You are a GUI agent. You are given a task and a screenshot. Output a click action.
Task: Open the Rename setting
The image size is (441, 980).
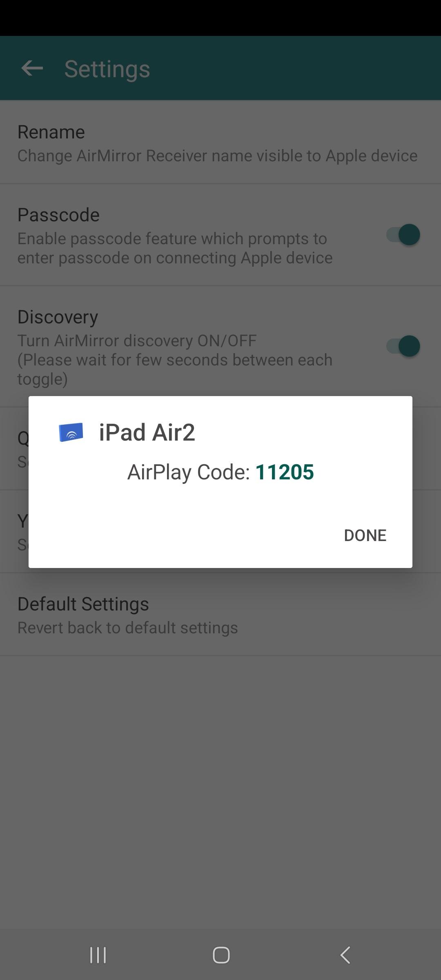tap(220, 143)
